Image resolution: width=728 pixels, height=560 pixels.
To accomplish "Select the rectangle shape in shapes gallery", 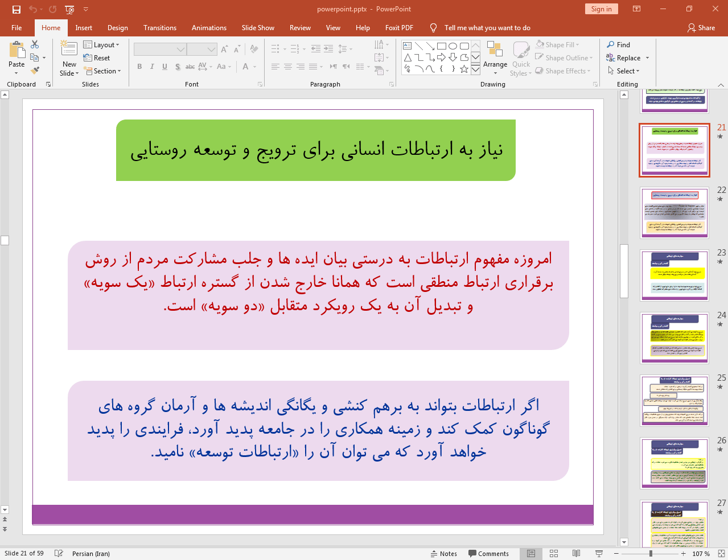I will [441, 46].
